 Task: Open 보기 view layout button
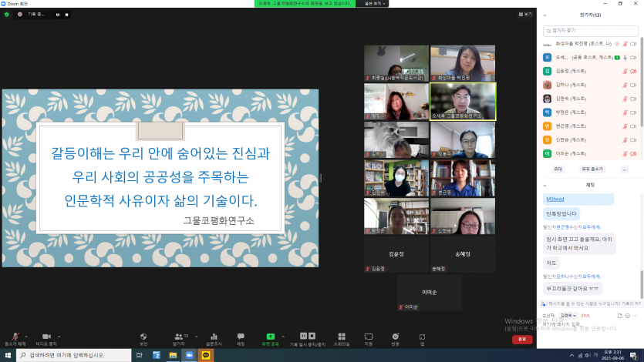(x=525, y=15)
